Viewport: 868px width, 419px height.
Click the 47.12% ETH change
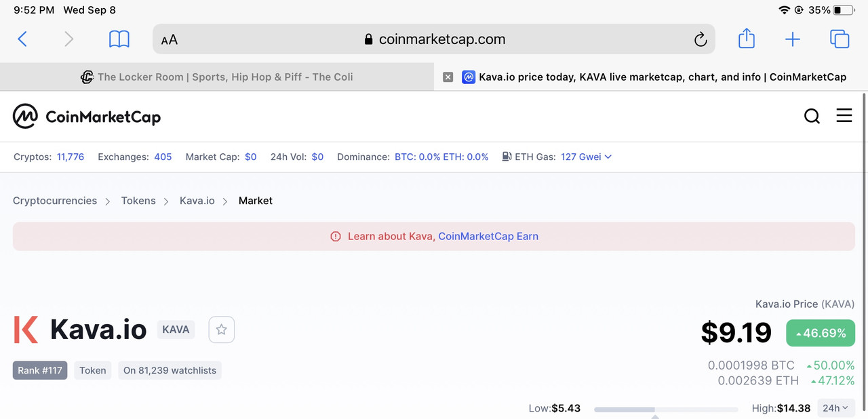coord(833,380)
